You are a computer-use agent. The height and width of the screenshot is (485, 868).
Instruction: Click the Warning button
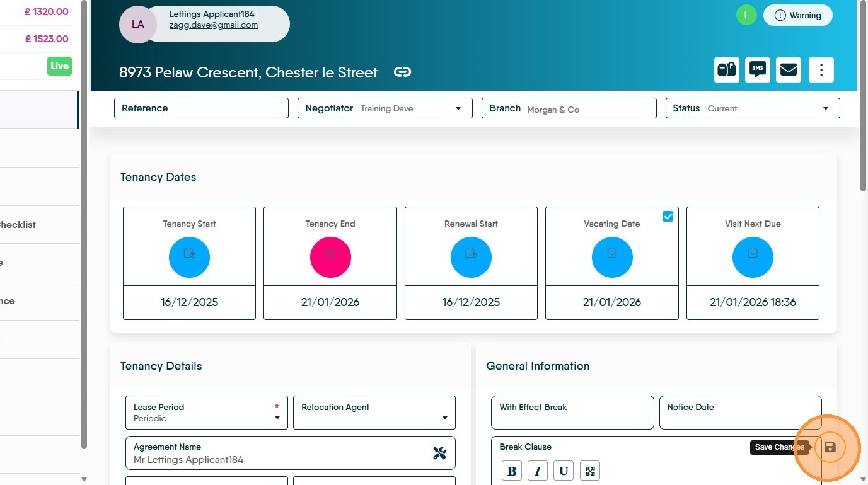(x=798, y=15)
